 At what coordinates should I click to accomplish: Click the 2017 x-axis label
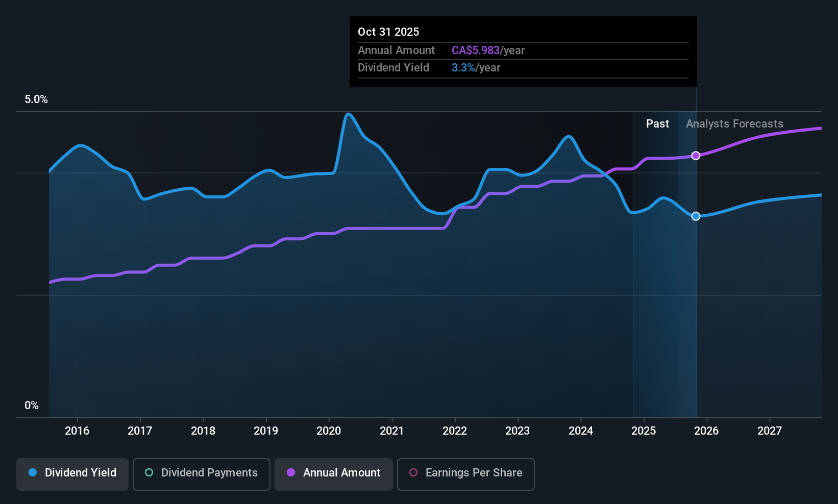click(140, 431)
